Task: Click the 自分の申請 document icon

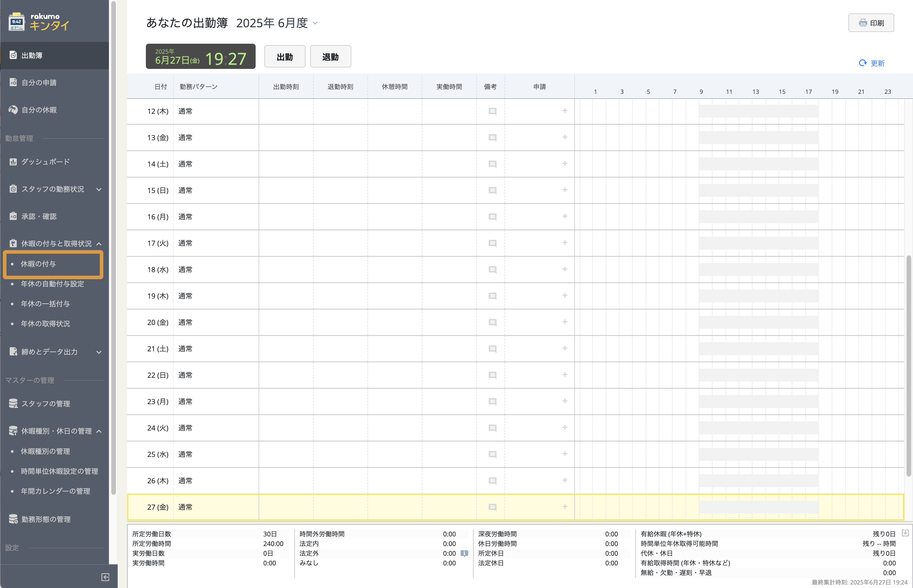Action: [x=13, y=82]
